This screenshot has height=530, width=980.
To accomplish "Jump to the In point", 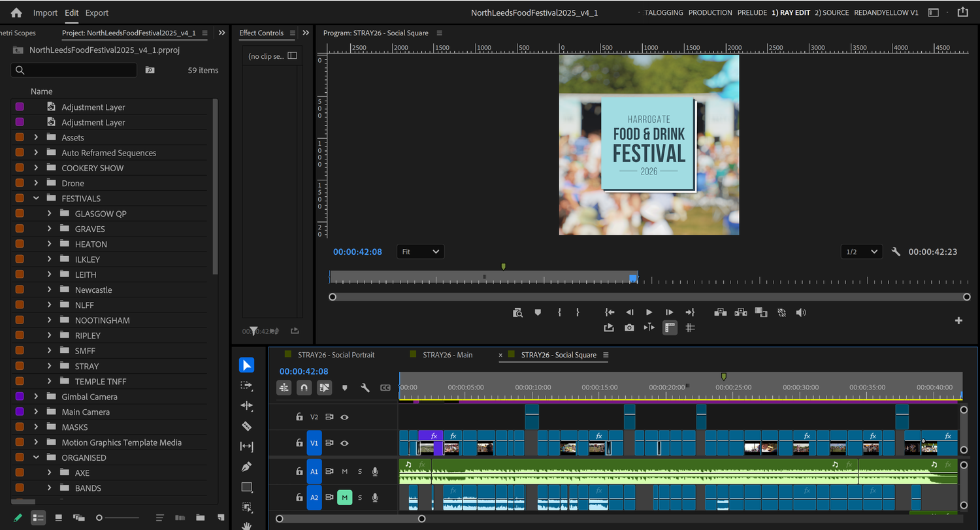I will 610,312.
